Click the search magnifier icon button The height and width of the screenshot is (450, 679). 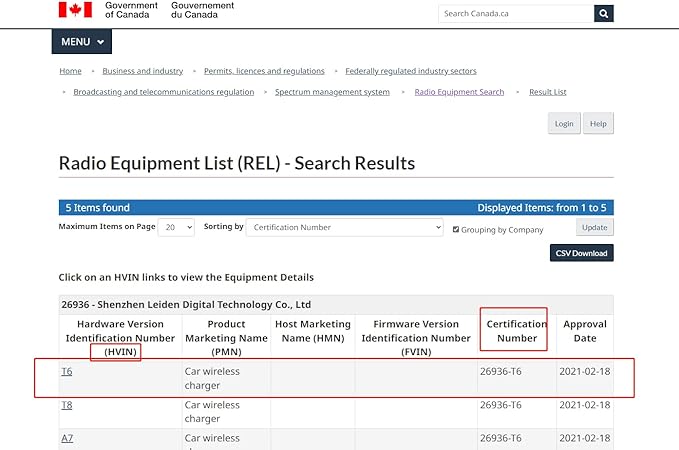(x=603, y=13)
